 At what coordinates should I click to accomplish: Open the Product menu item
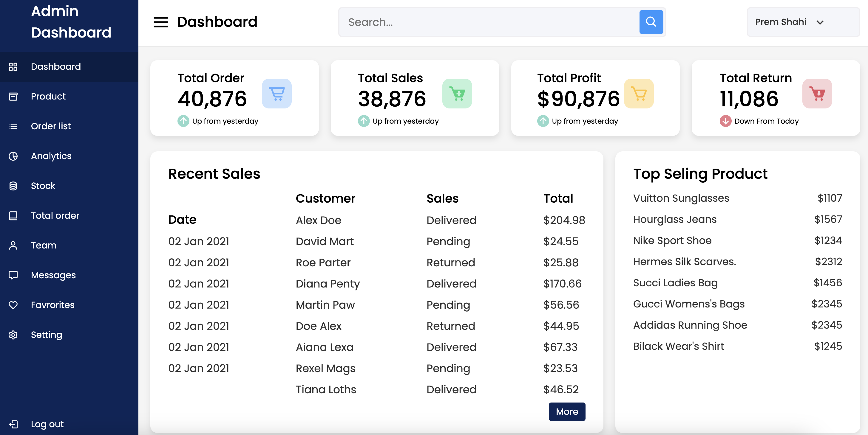pos(48,96)
